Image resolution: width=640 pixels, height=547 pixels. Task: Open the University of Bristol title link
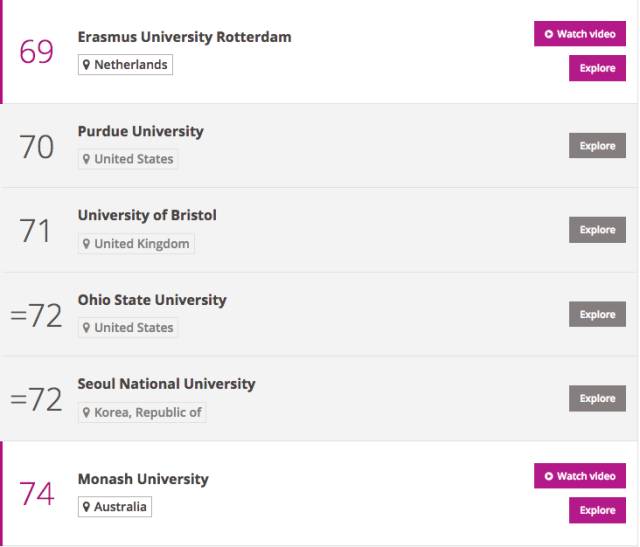(147, 216)
